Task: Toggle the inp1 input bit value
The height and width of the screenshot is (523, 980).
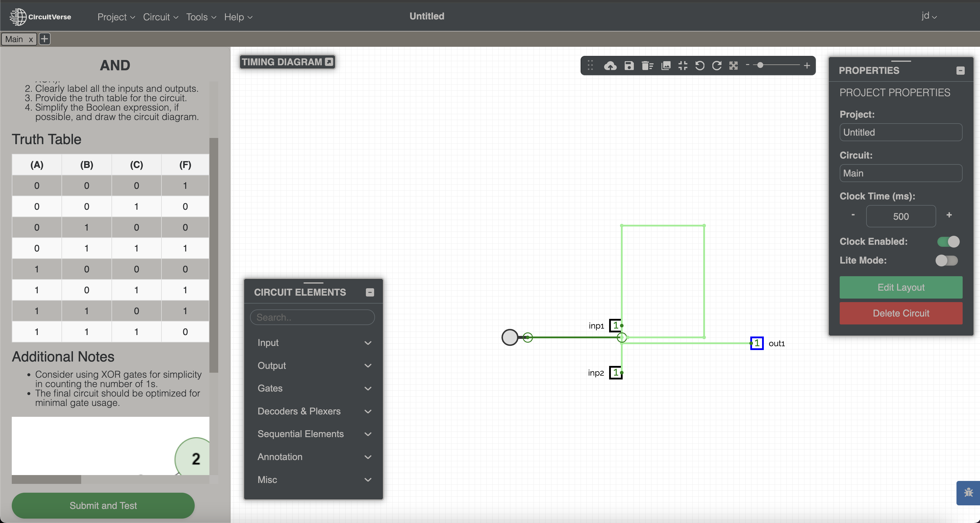Action: (x=615, y=326)
